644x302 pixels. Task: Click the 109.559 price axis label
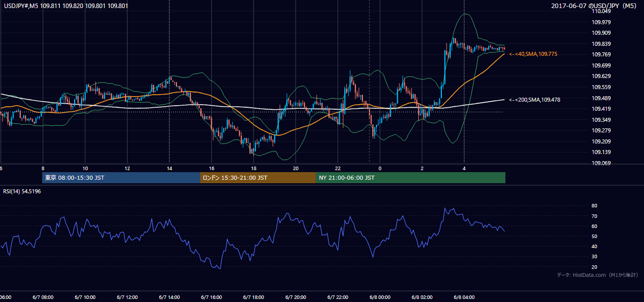pyautogui.click(x=602, y=87)
